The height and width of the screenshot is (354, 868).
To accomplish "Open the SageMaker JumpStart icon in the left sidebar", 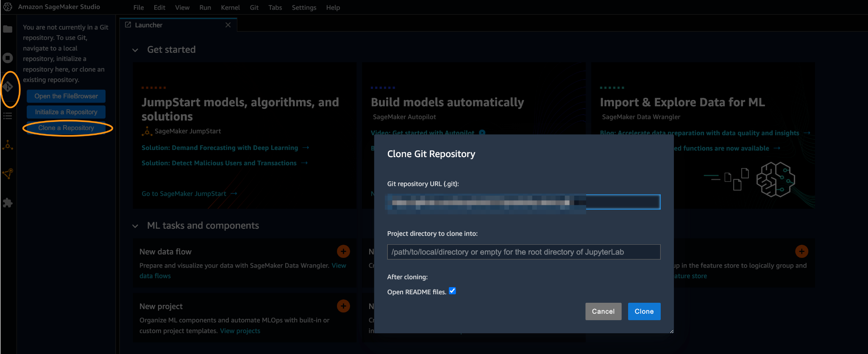I will point(8,145).
